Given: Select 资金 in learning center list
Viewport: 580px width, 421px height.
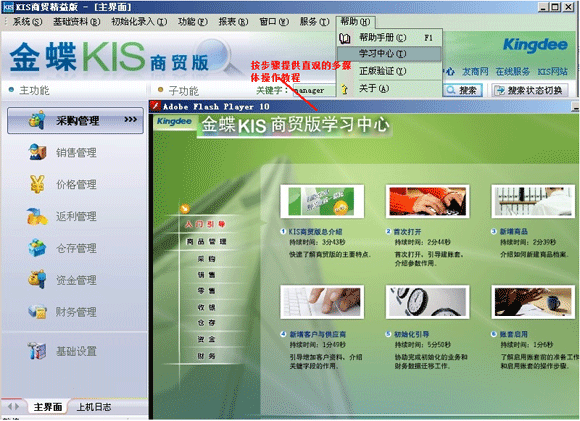Looking at the screenshot, I should (x=206, y=339).
